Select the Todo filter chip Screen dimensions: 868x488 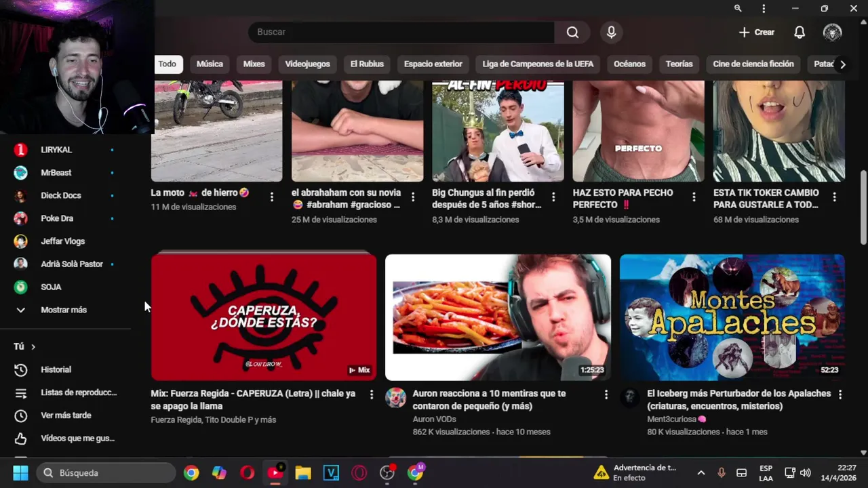[x=167, y=64]
